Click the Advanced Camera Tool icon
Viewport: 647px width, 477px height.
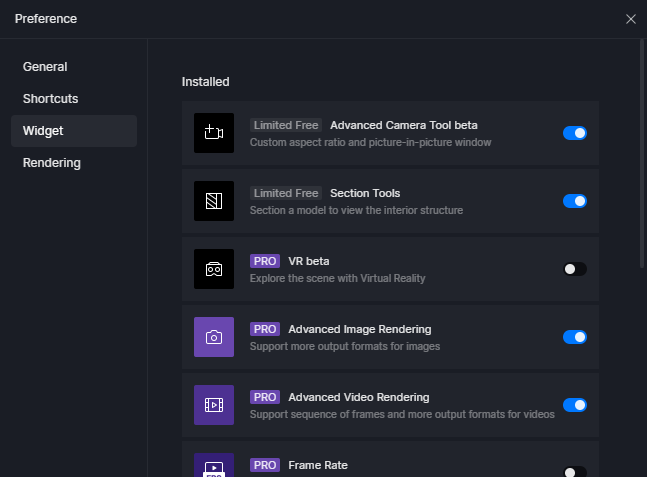(x=214, y=133)
